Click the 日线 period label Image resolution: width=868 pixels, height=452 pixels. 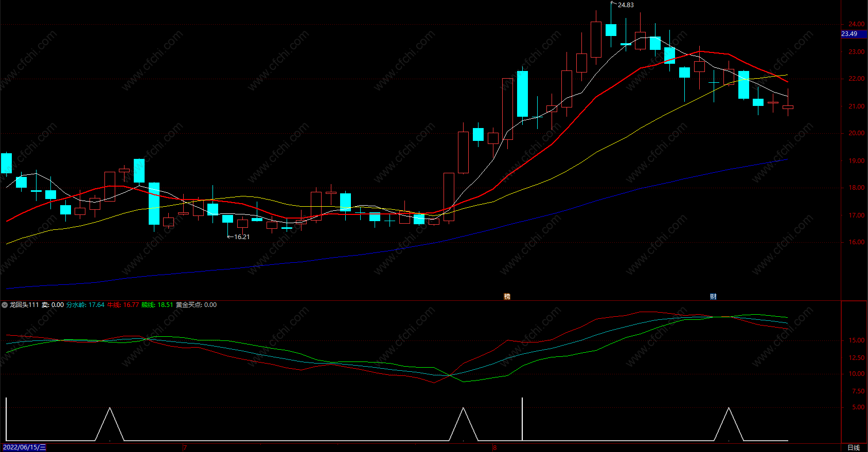(x=854, y=447)
